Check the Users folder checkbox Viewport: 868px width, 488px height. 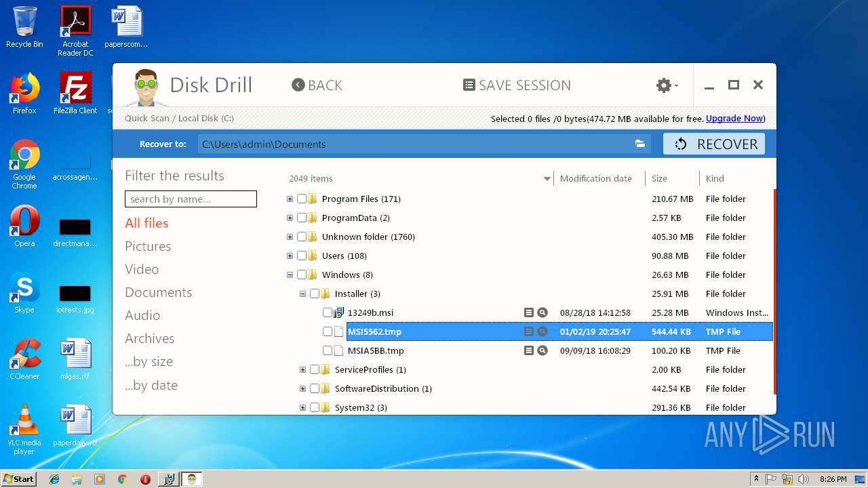click(x=302, y=256)
